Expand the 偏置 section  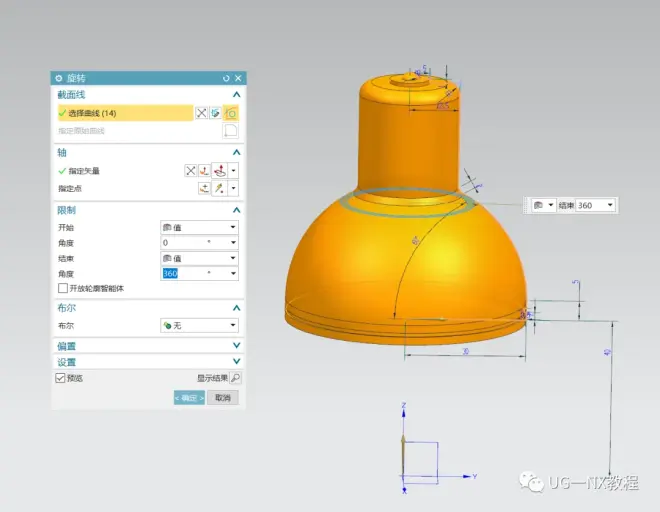click(236, 346)
